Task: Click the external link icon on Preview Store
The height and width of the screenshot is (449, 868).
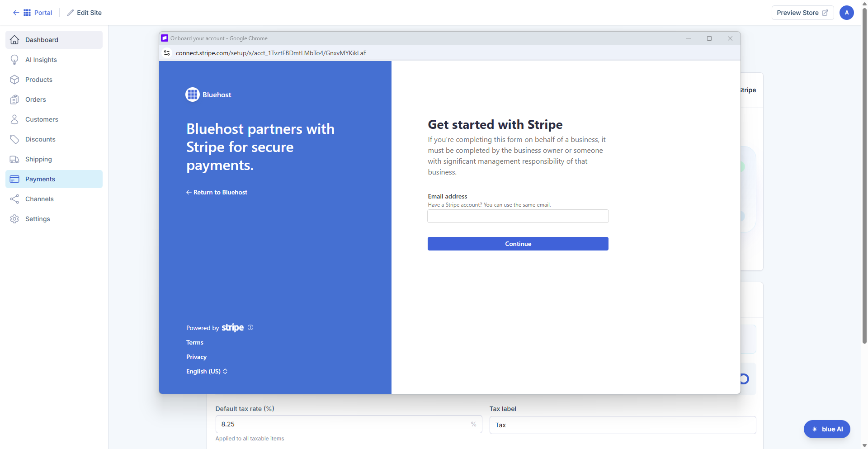Action: (825, 13)
